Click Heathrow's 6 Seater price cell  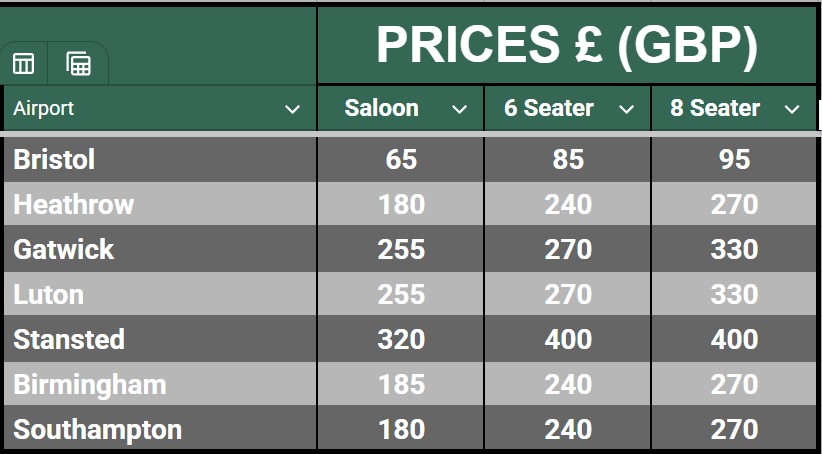coord(568,205)
